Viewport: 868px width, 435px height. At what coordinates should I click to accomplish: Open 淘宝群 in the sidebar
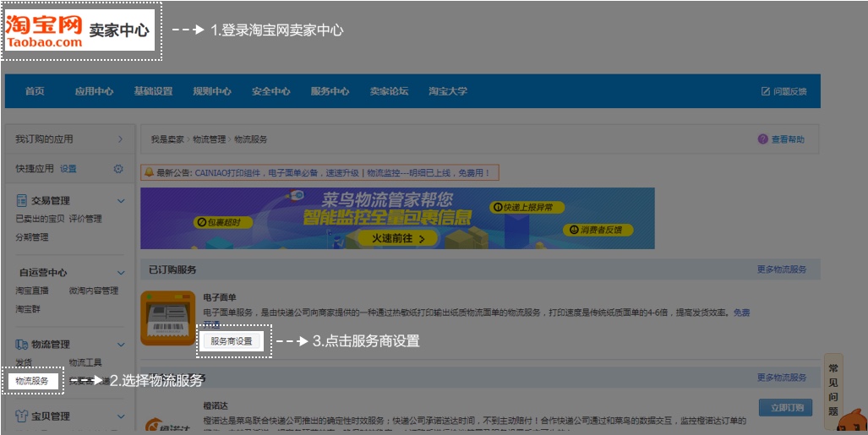tap(28, 309)
